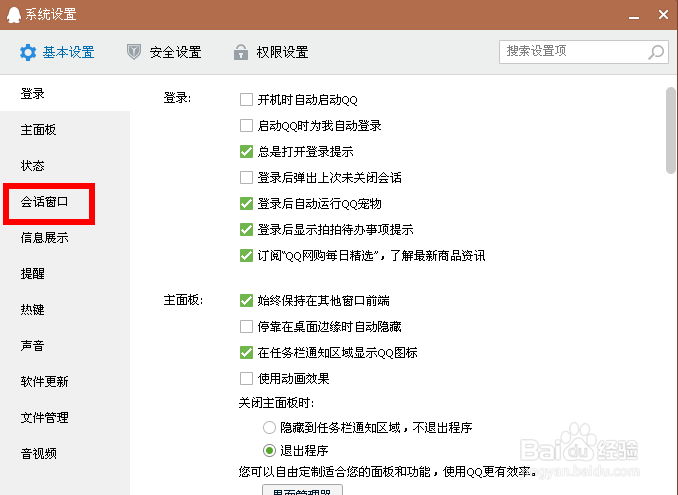Click the QQ penguin icon in title bar
This screenshot has height=495, width=678.
pos(14,15)
